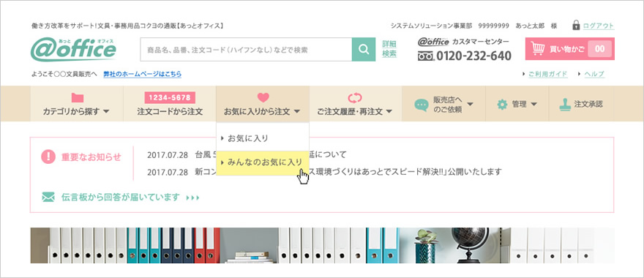The width and height of the screenshot is (644, 278).
Task: Click the pink folder category icon
Action: 78,98
